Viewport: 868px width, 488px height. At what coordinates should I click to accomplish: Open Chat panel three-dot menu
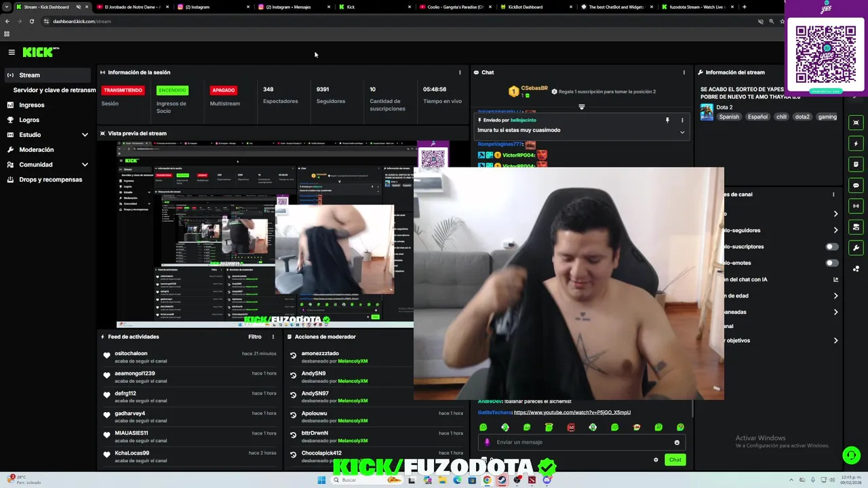coord(684,73)
